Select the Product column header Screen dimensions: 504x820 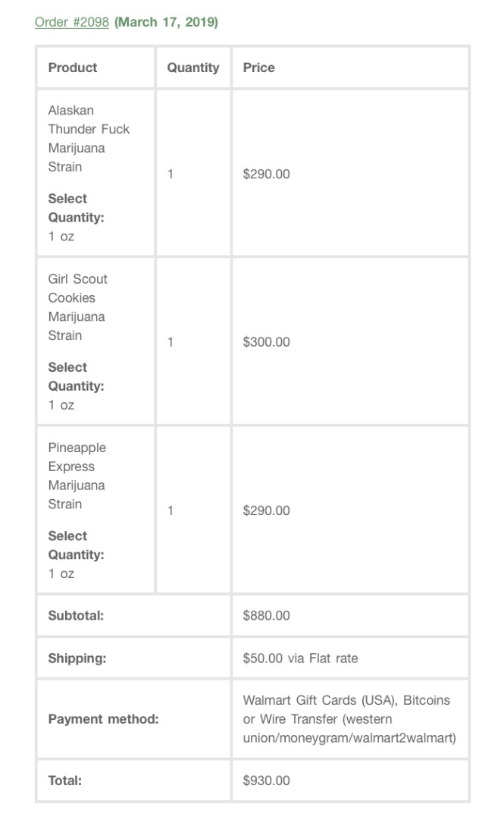73,68
